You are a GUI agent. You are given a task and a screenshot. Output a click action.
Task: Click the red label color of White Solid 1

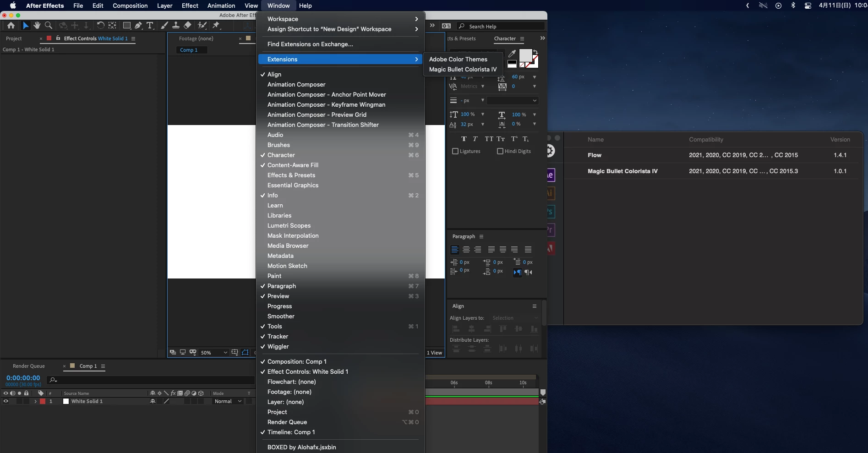(43, 401)
